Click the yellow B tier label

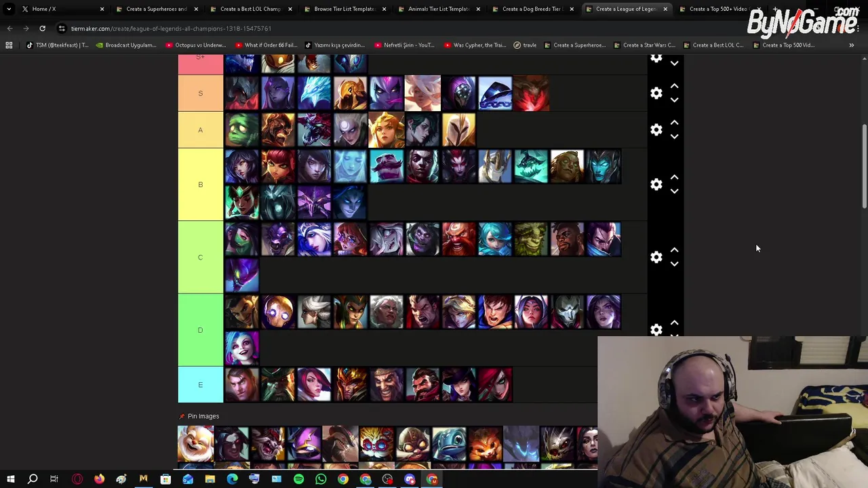coord(200,184)
